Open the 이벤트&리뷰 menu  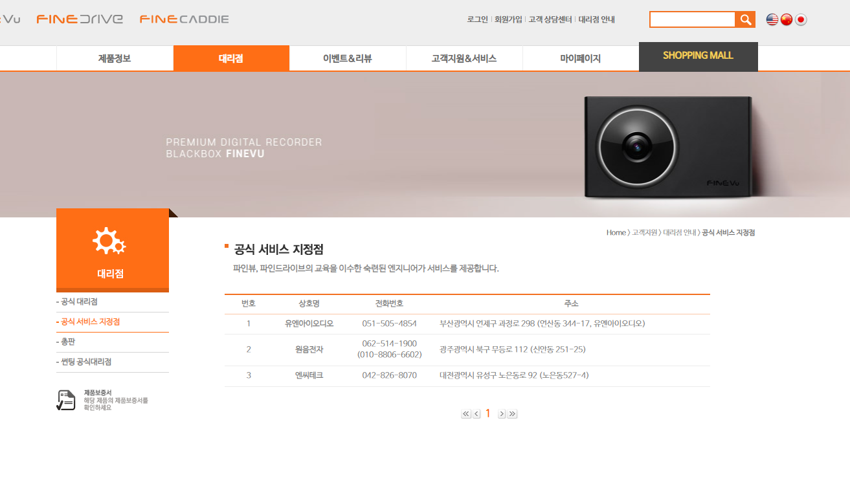click(x=348, y=58)
